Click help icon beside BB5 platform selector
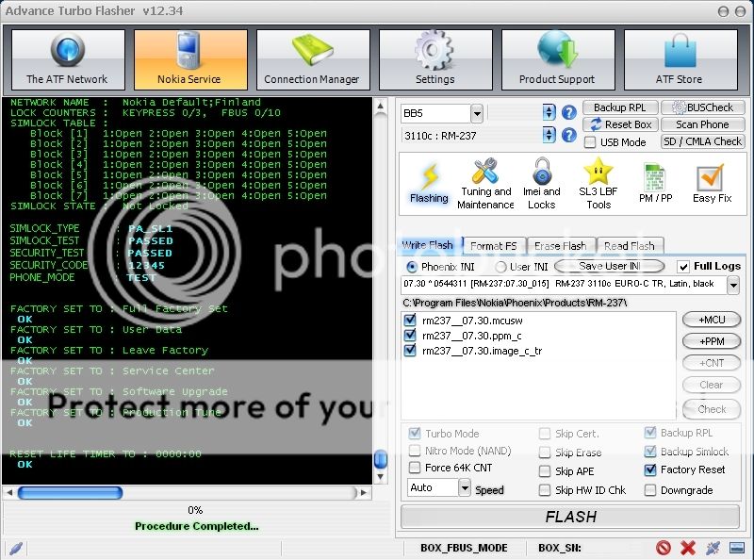The height and width of the screenshot is (560, 754). coord(569,112)
